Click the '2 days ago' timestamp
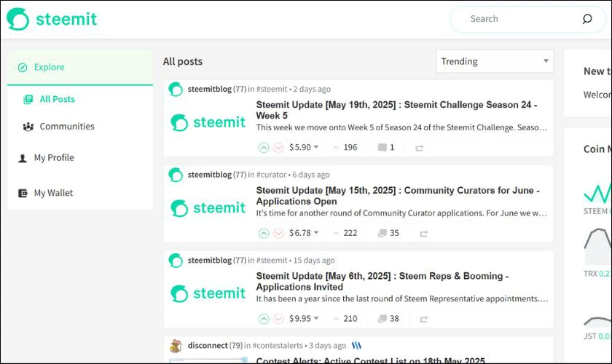The image size is (612, 364). pyautogui.click(x=312, y=89)
